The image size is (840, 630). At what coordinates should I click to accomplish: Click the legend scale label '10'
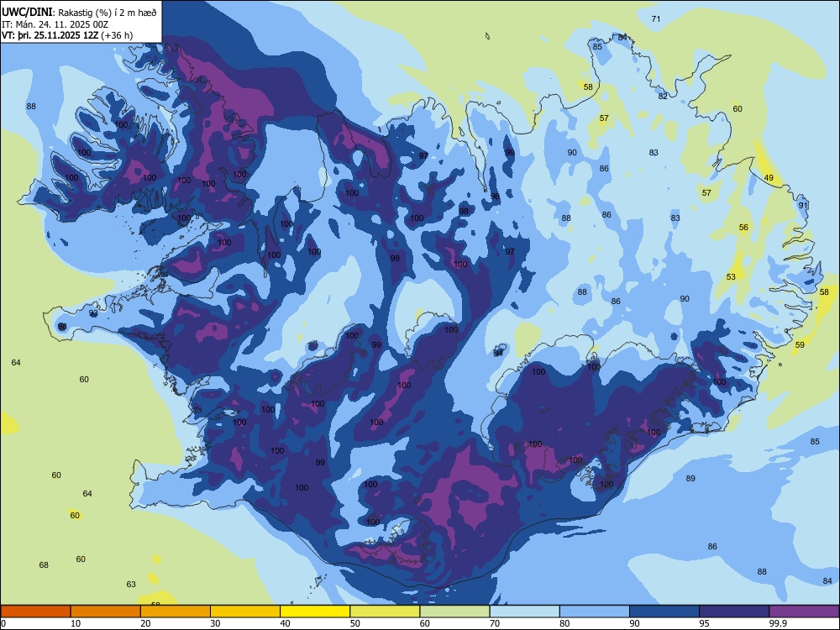click(x=76, y=623)
